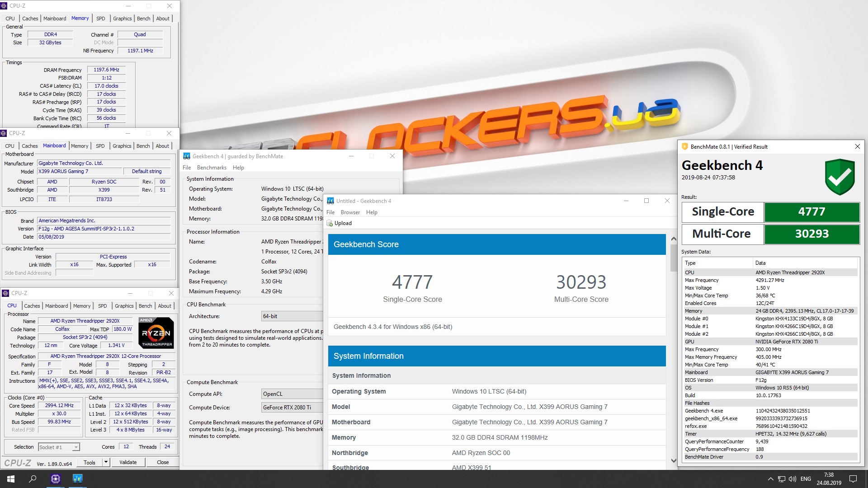Screen dimensions: 868x488
Task: Select CPU tab in Mainboard CPU-Z window
Action: tap(9, 146)
